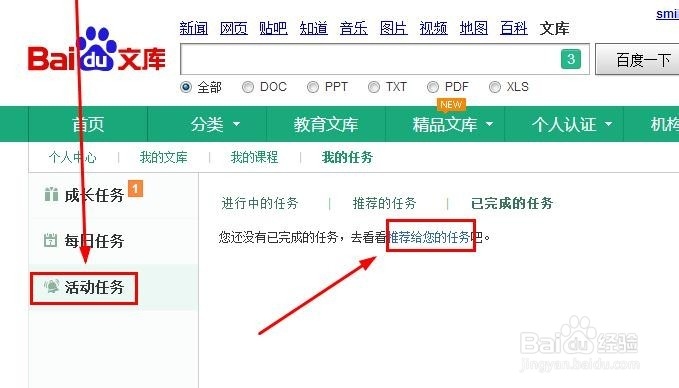Click the gift icon beside 成长任务
Viewport: 679px width, 388px height.
51,194
